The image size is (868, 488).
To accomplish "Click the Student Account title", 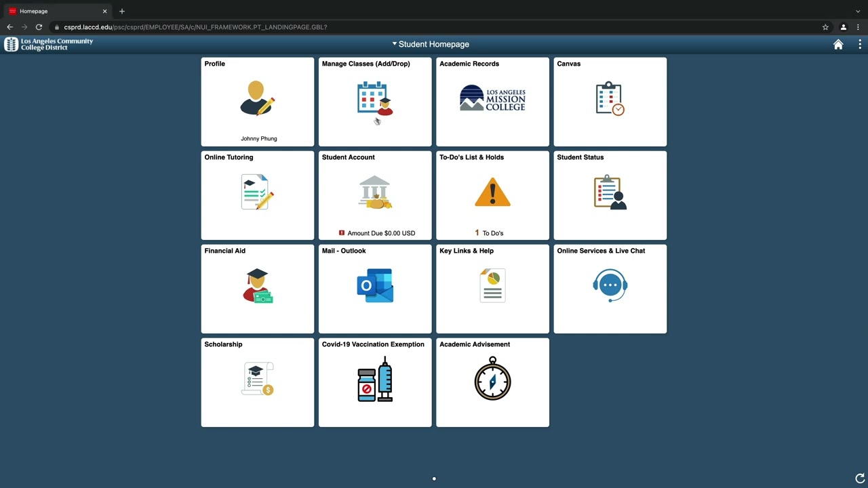I will pos(348,157).
